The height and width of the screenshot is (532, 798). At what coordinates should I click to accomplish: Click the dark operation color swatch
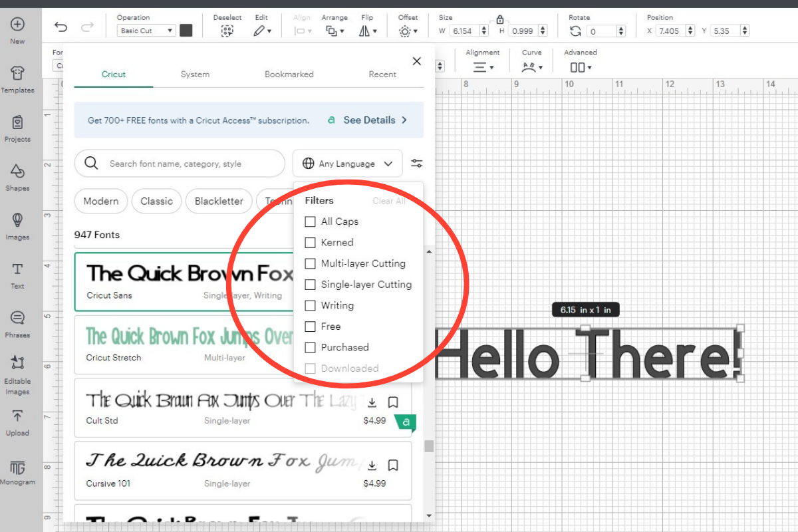click(186, 31)
